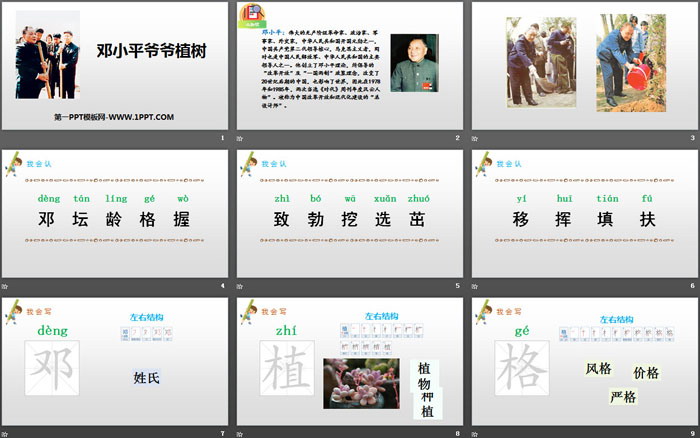
Task: Click the animation star icon under slide 9
Action: (x=475, y=434)
